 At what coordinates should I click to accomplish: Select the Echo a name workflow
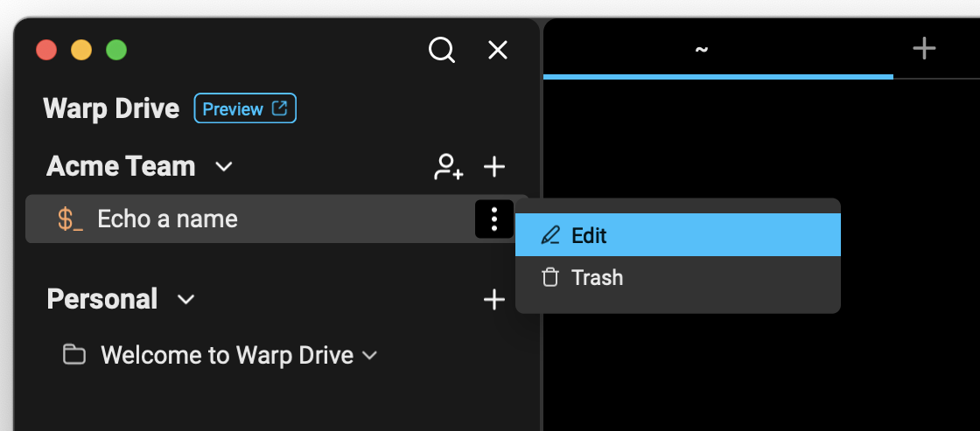pyautogui.click(x=167, y=219)
